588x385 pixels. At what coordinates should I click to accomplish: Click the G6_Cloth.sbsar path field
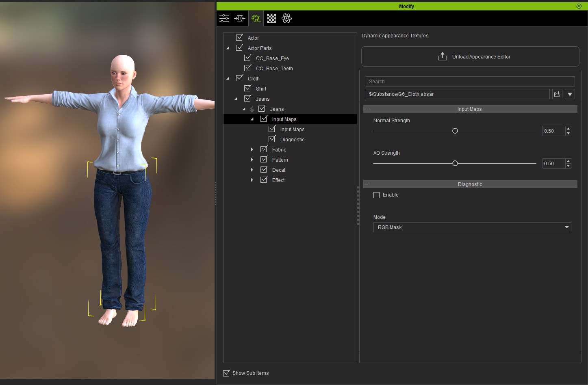pos(458,94)
